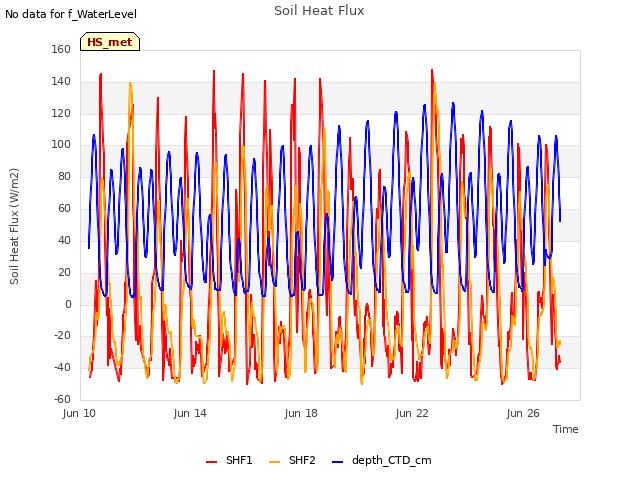Image resolution: width=640 pixels, height=480 pixels.
Task: Click the 100 y-axis tick label
Action: 61,144
